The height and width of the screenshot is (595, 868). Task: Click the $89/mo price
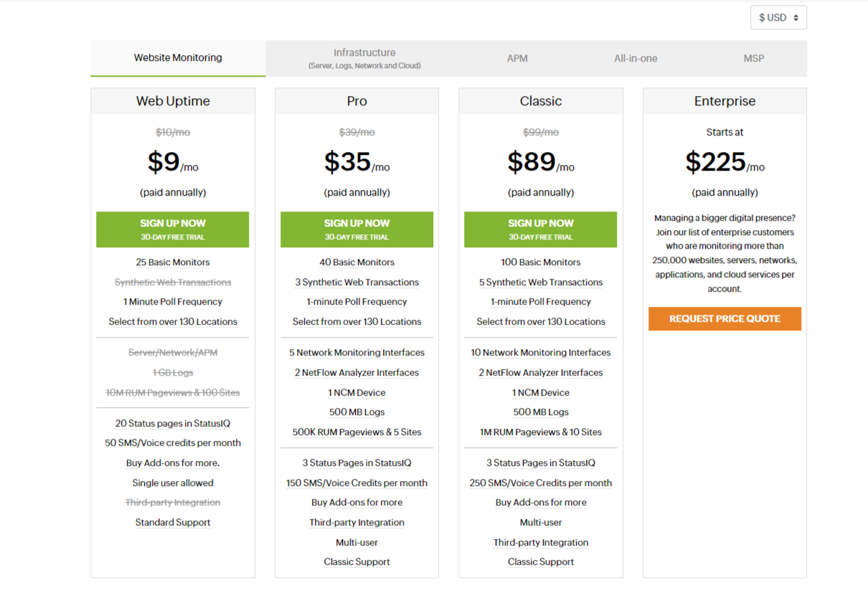tap(541, 162)
